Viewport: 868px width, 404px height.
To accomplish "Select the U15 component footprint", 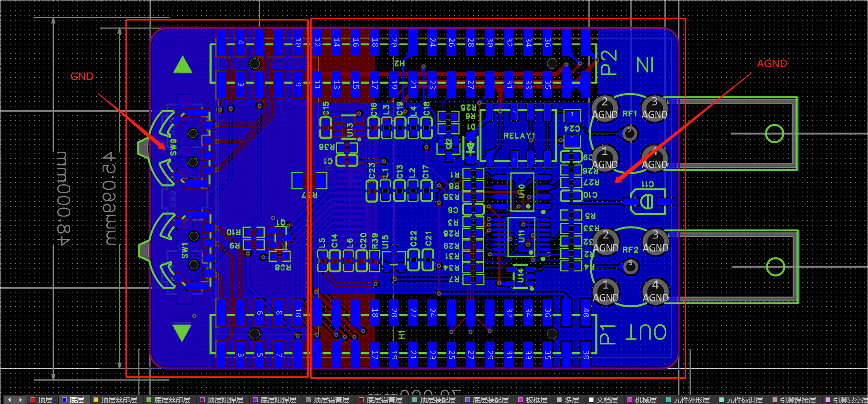I will [394, 258].
